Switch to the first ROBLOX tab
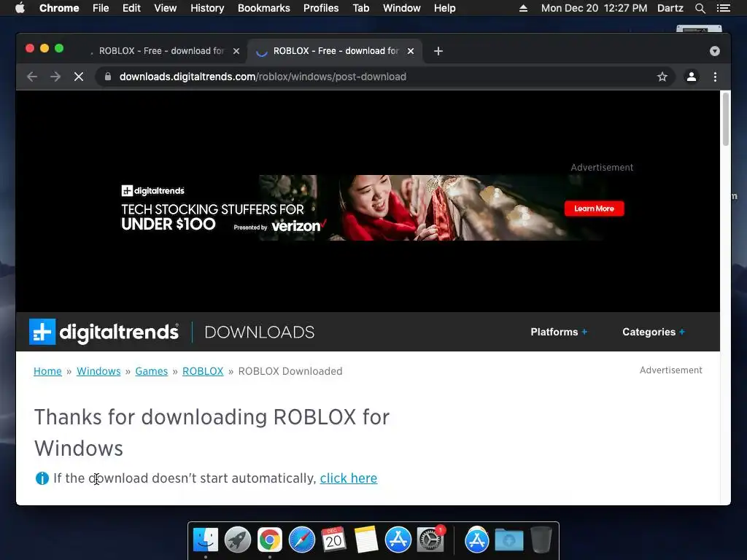This screenshot has height=560, width=747. coord(160,51)
